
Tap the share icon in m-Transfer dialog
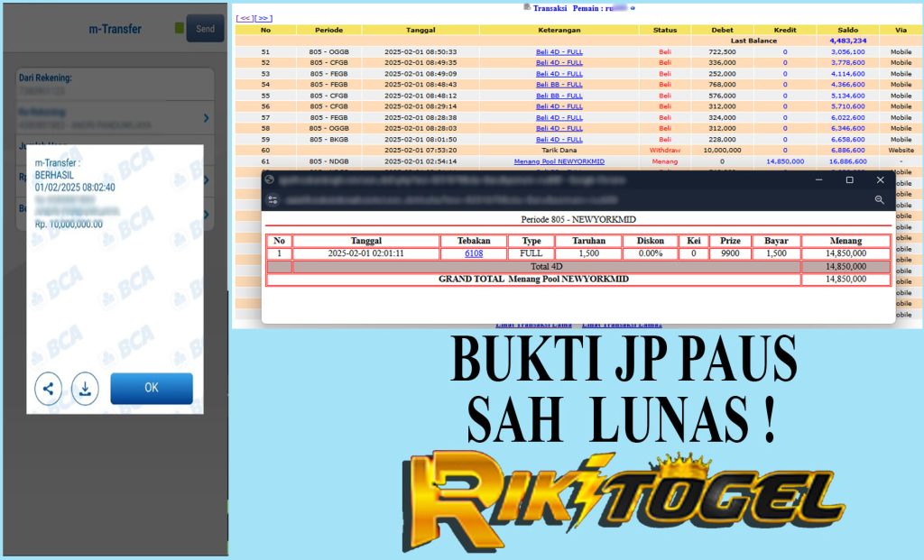point(49,389)
